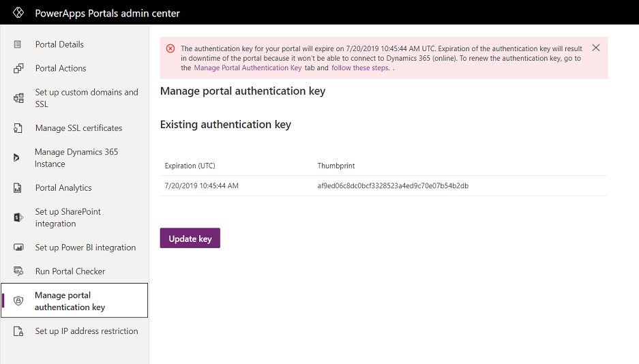The height and width of the screenshot is (364, 639).
Task: Click the Portal Details list icon
Action: coord(18,44)
